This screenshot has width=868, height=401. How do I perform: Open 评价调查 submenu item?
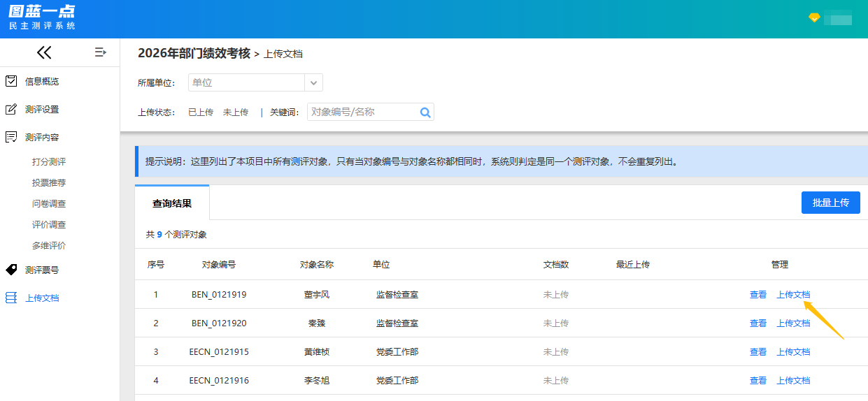coord(49,224)
